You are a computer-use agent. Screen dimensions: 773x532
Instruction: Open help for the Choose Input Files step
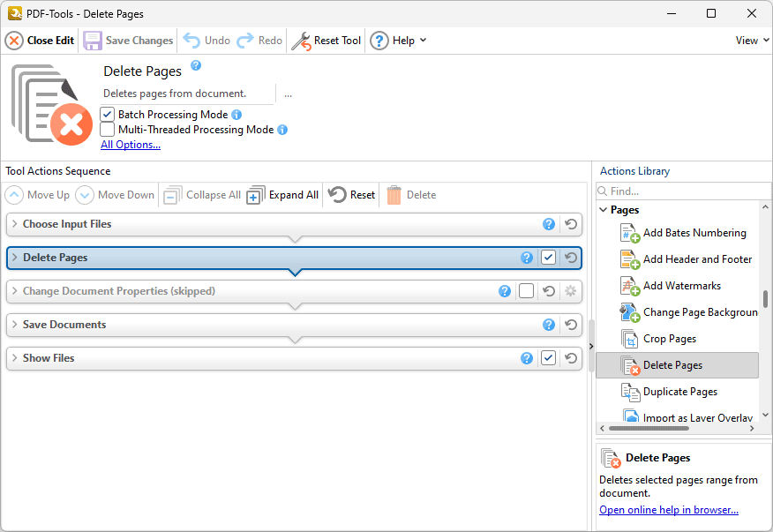[549, 224]
